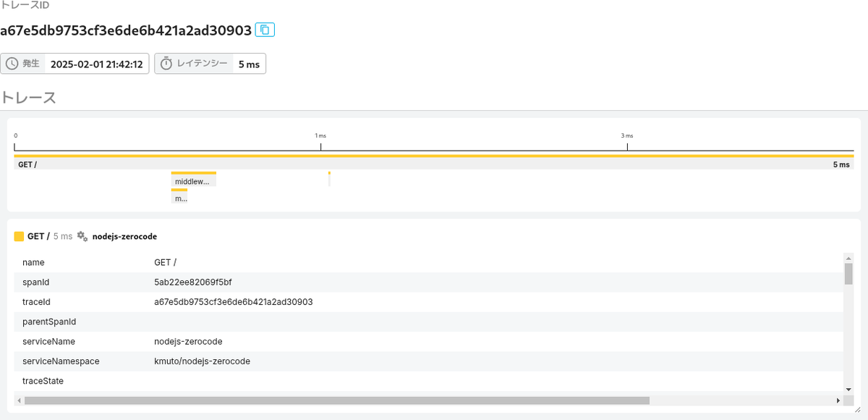Click the 2025-02-01 21:42:12 timestamp
The height and width of the screenshot is (420, 868).
[x=96, y=64]
